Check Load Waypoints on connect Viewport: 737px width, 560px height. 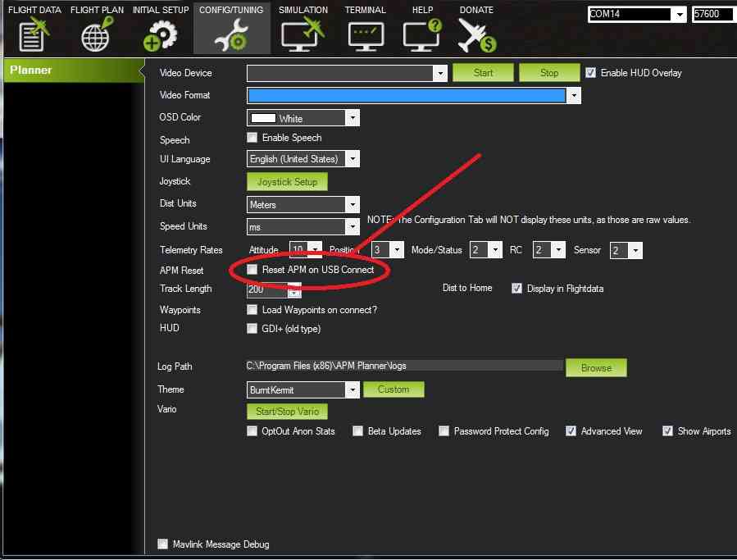(252, 310)
